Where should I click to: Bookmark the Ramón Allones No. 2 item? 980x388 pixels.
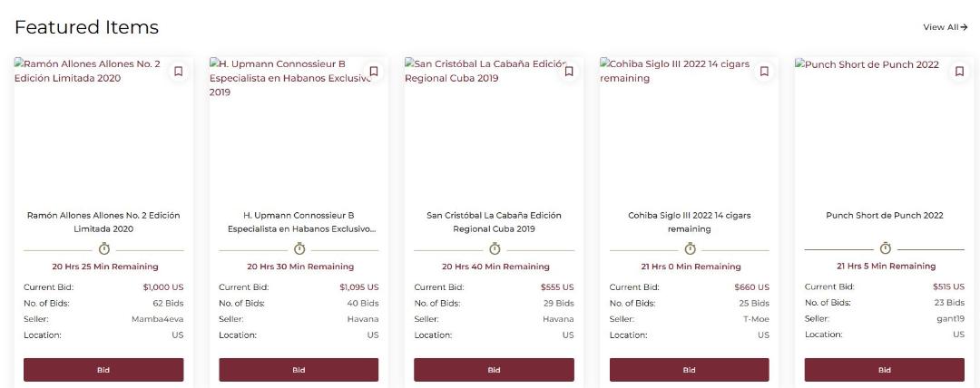(179, 72)
